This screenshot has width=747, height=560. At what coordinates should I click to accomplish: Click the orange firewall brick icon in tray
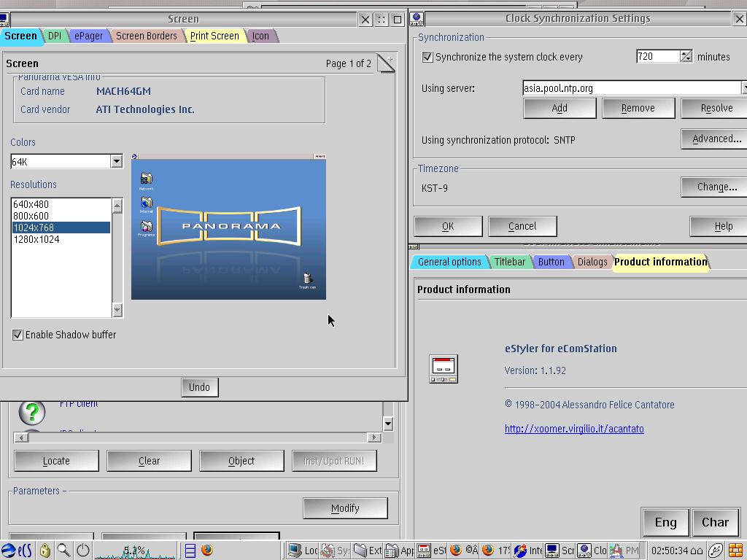(x=735, y=551)
